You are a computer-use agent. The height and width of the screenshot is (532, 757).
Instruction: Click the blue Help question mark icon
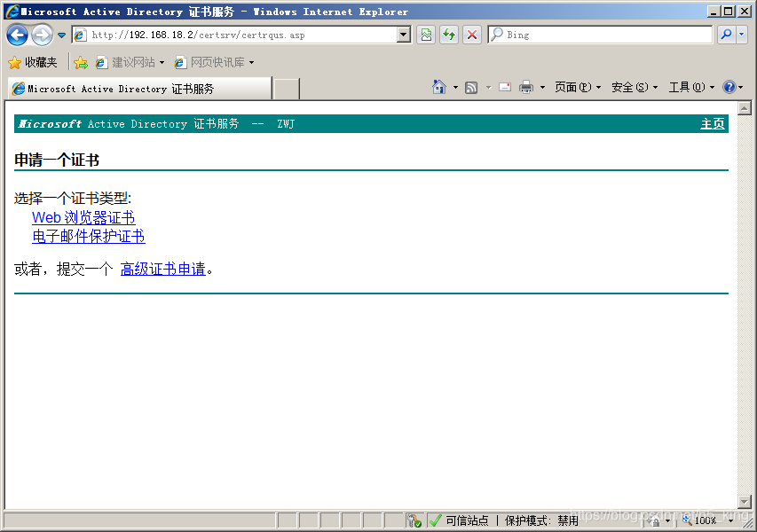click(729, 87)
